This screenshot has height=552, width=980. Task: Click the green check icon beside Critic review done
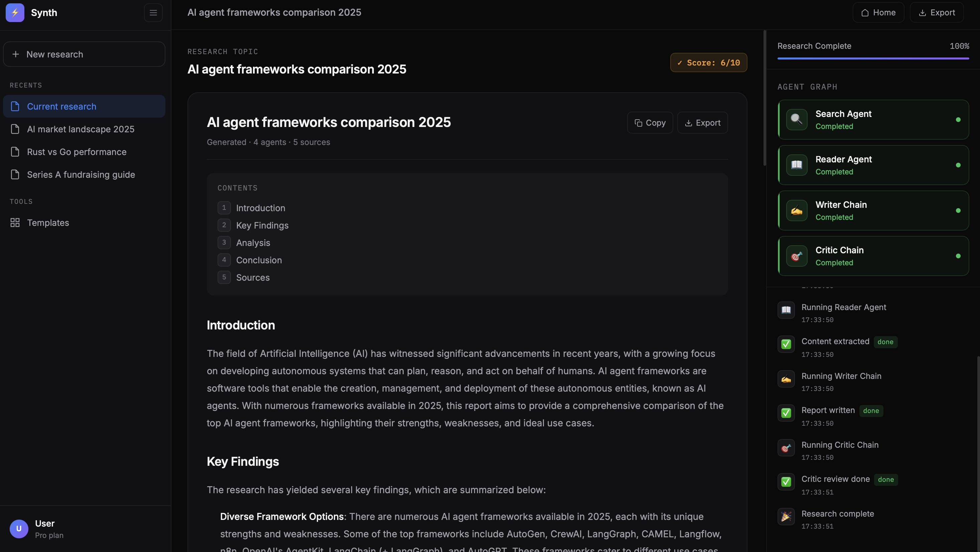click(786, 482)
